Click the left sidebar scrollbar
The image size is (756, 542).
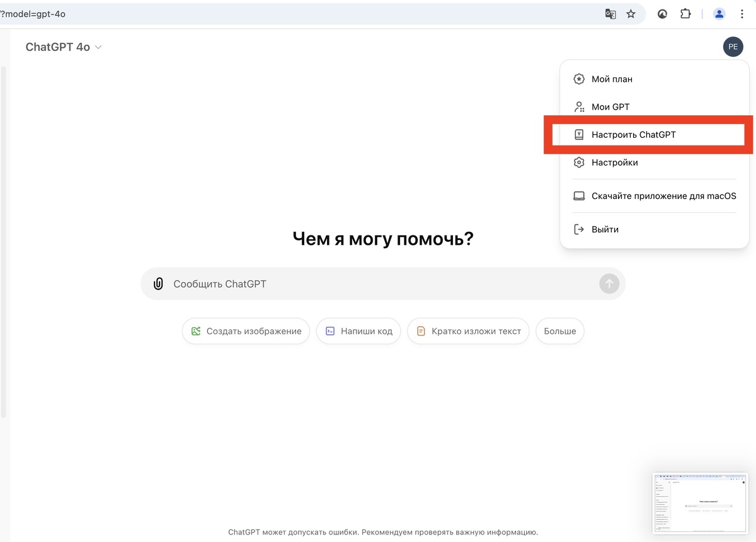tap(3, 241)
